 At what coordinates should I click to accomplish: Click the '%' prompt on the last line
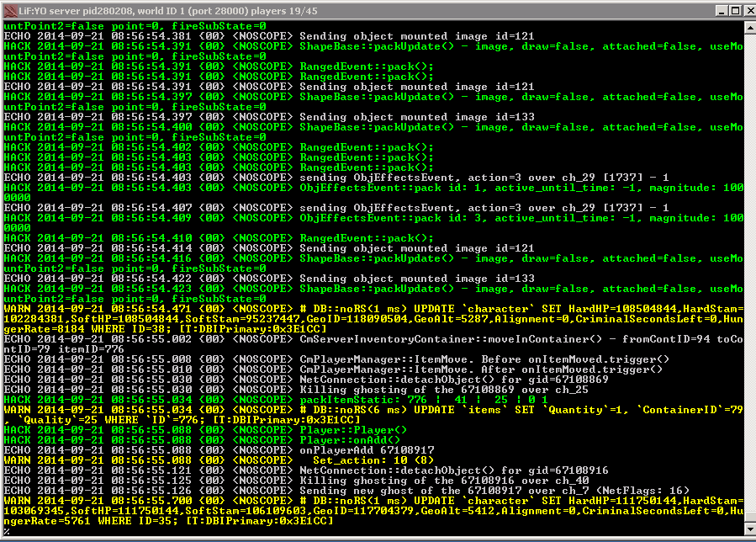tap(7, 531)
